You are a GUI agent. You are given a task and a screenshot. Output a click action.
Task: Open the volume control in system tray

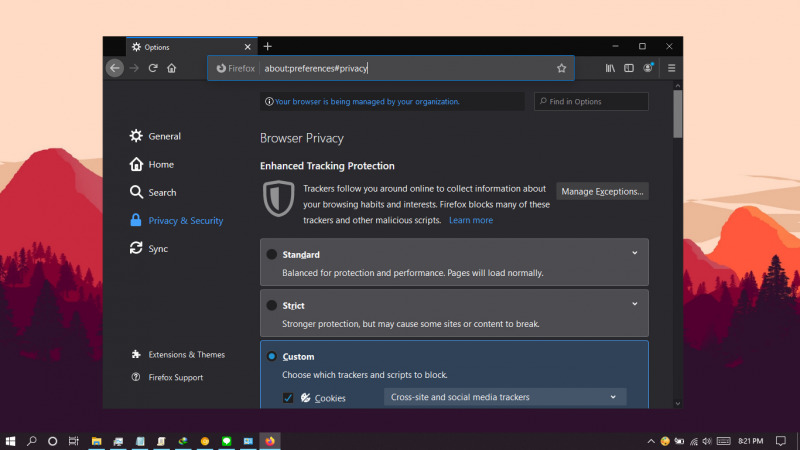tap(707, 441)
